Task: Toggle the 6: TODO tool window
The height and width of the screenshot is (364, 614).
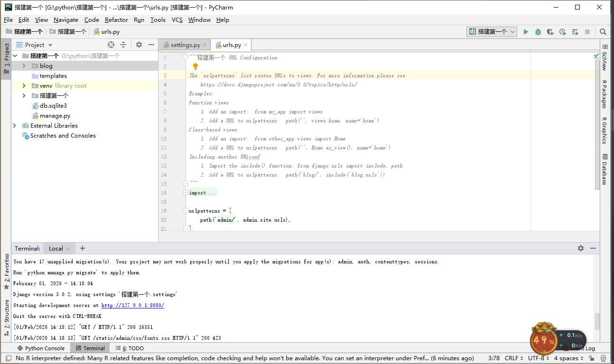Action: (x=130, y=348)
